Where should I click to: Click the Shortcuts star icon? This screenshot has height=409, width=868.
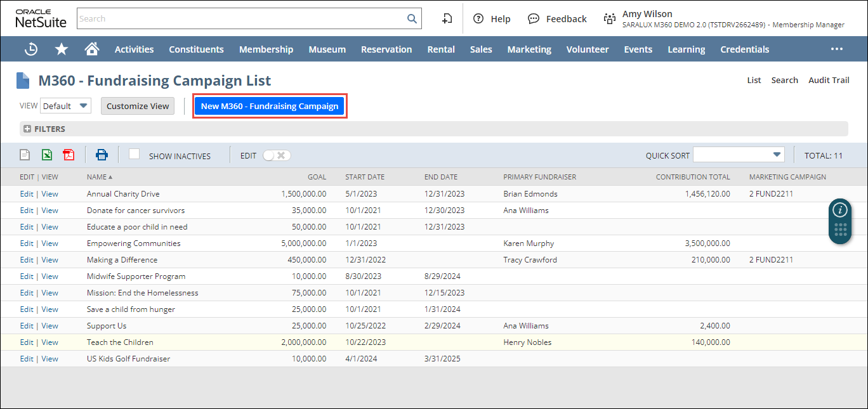(x=62, y=49)
